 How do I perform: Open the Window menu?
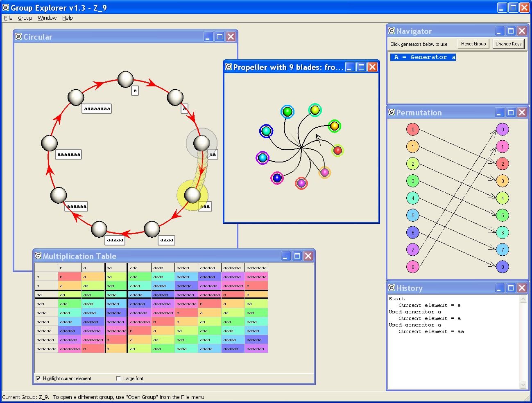coord(47,18)
